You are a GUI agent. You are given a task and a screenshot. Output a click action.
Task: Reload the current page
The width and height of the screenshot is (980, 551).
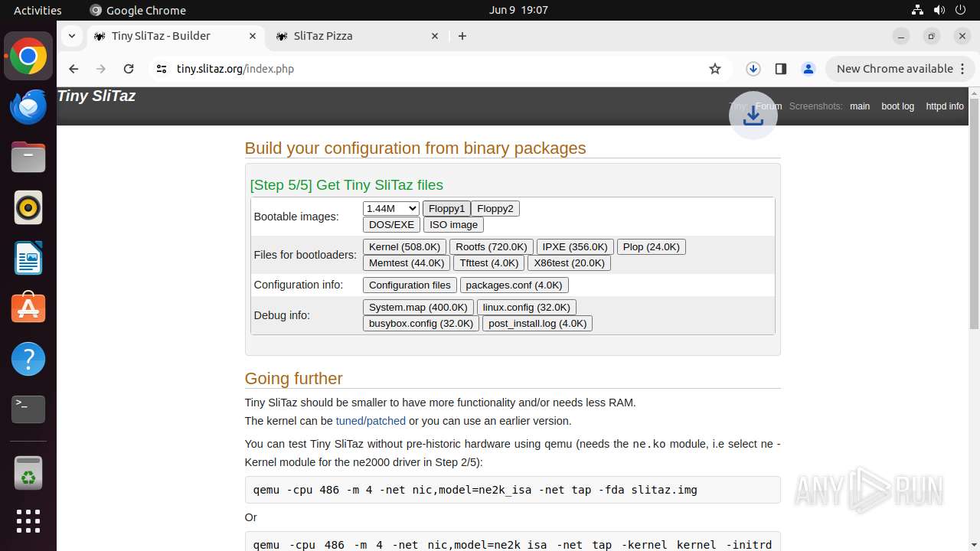pyautogui.click(x=129, y=69)
